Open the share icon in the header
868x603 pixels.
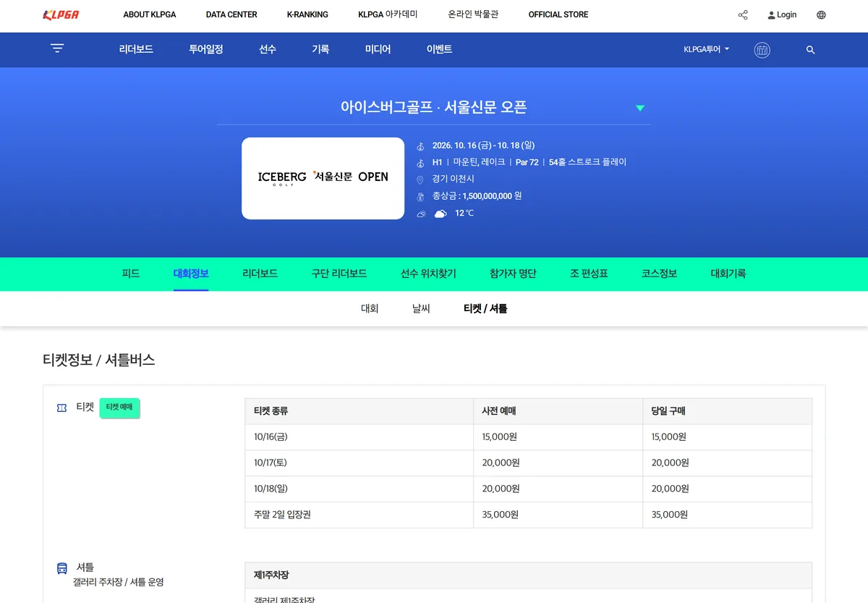[743, 14]
